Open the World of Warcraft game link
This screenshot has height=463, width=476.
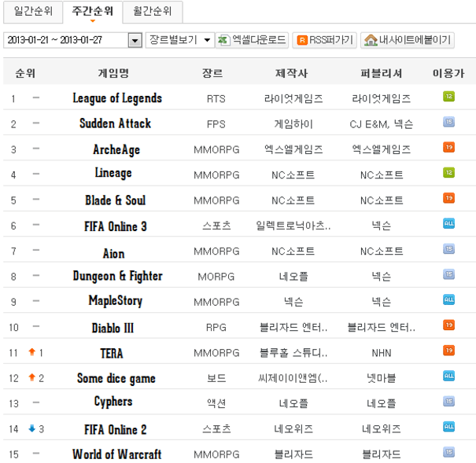click(x=117, y=454)
